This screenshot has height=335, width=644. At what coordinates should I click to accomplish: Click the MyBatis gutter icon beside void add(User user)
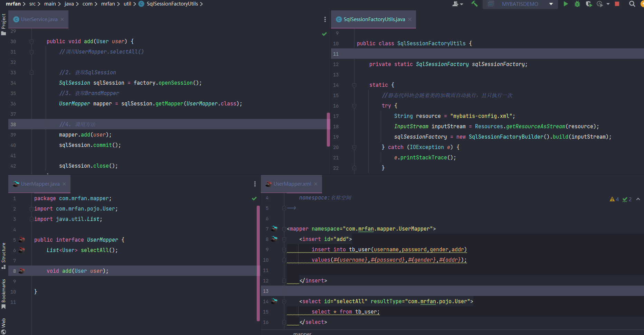click(x=22, y=271)
